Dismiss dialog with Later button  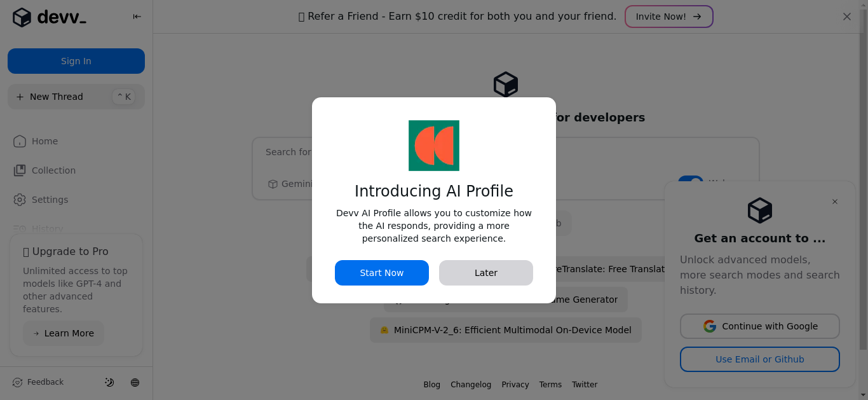[486, 273]
